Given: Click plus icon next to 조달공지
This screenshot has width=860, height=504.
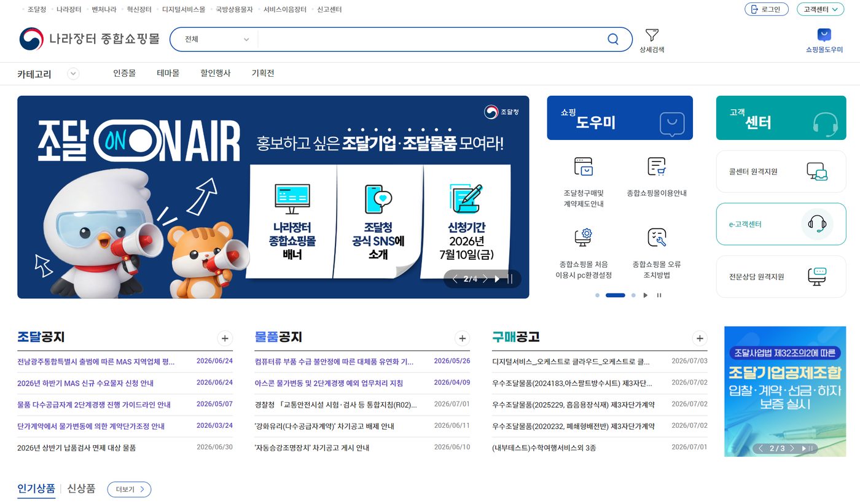Looking at the screenshot, I should (225, 338).
